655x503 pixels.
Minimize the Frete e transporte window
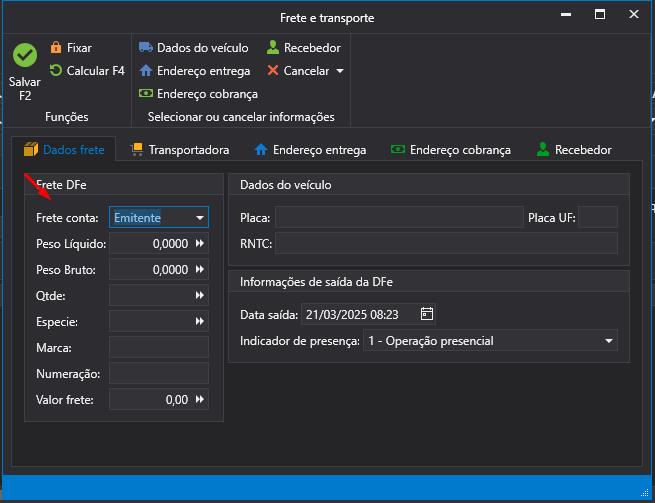[566, 14]
